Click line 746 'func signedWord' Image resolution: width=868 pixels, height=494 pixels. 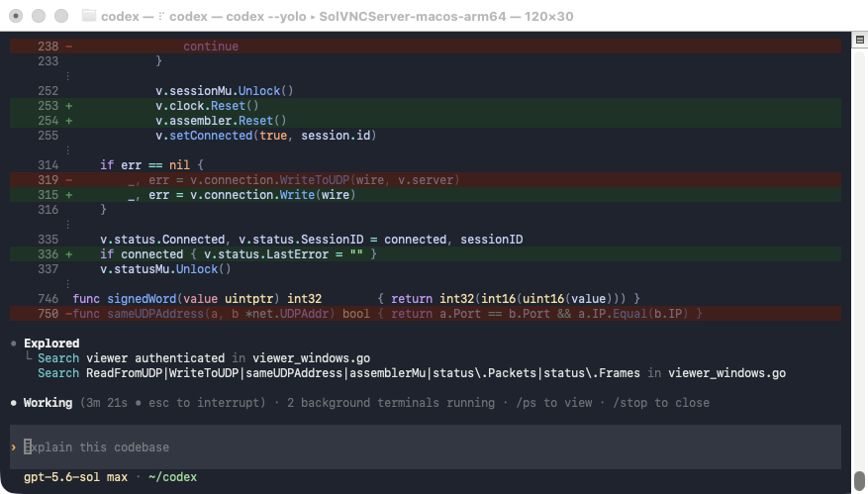click(426, 299)
